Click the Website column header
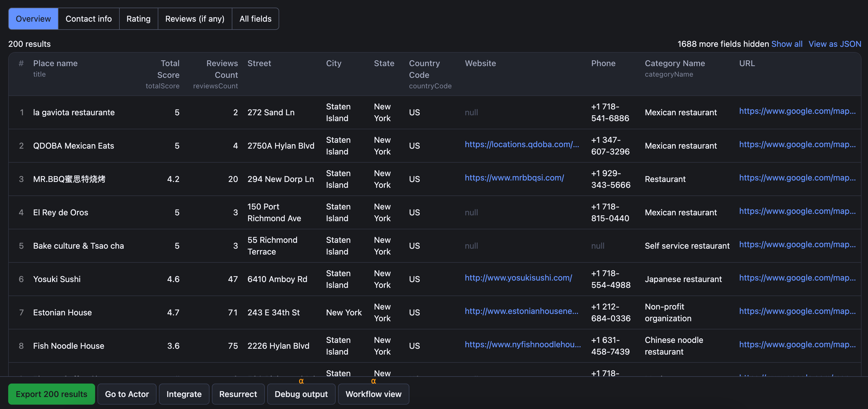 480,63
